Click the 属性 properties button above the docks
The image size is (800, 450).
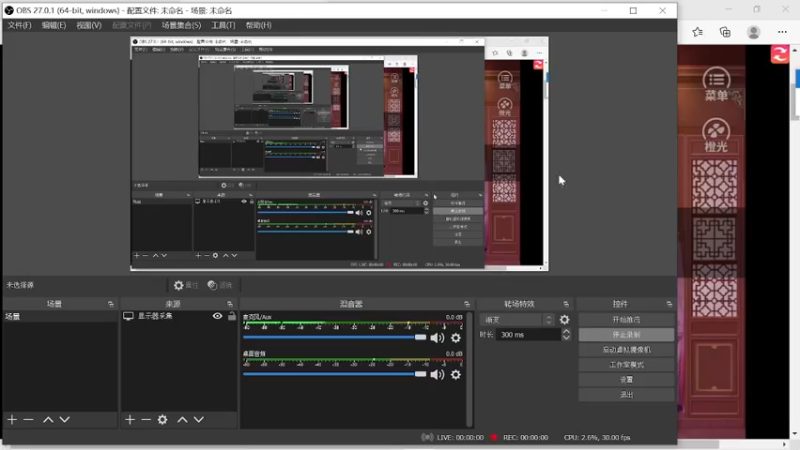point(185,285)
